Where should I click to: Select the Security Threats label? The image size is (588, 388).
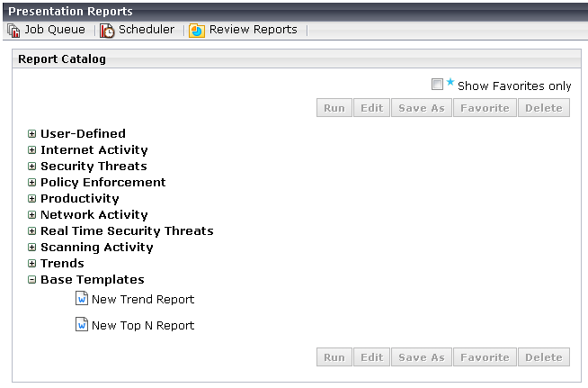[x=94, y=166]
